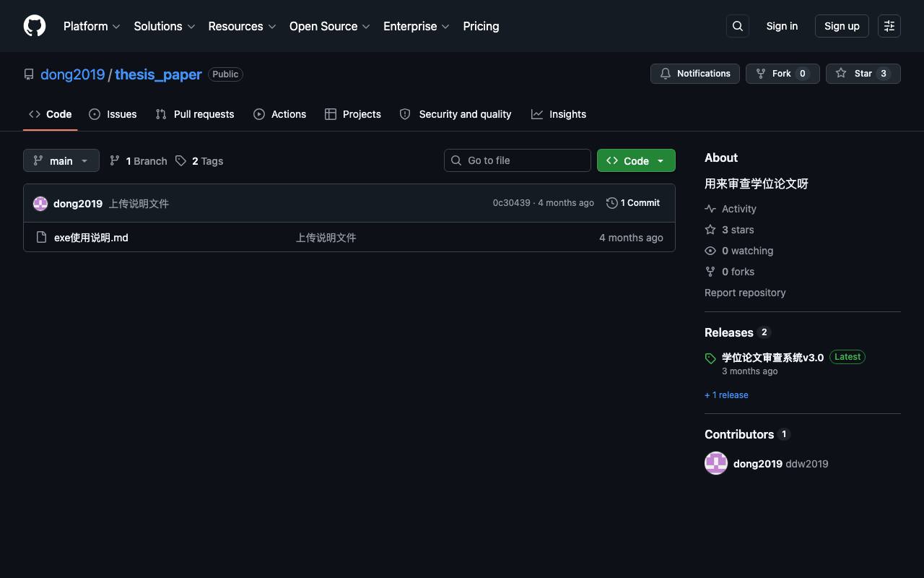Switch to the Issues tab
Screen dimensions: 924x578
(113, 114)
